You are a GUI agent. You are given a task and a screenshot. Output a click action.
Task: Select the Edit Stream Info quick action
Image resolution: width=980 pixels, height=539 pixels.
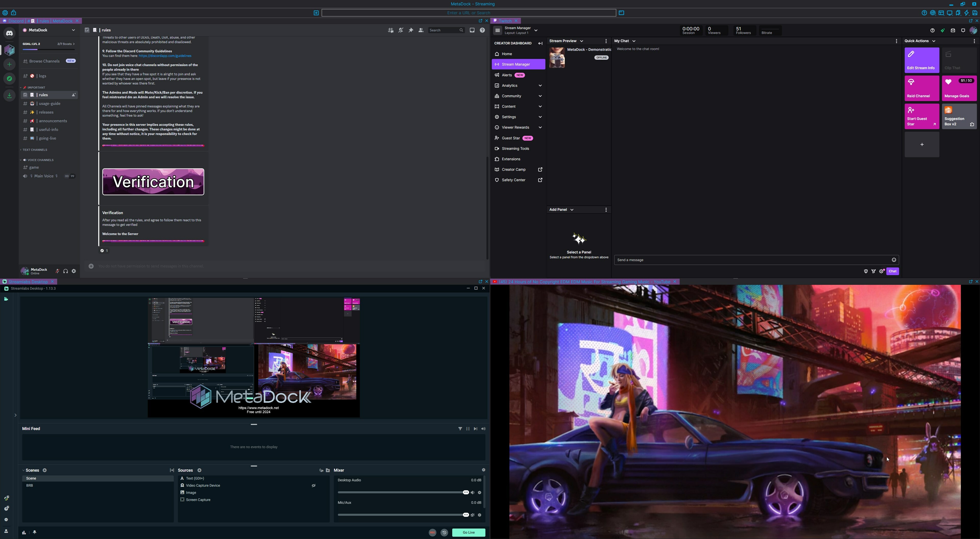(x=922, y=60)
